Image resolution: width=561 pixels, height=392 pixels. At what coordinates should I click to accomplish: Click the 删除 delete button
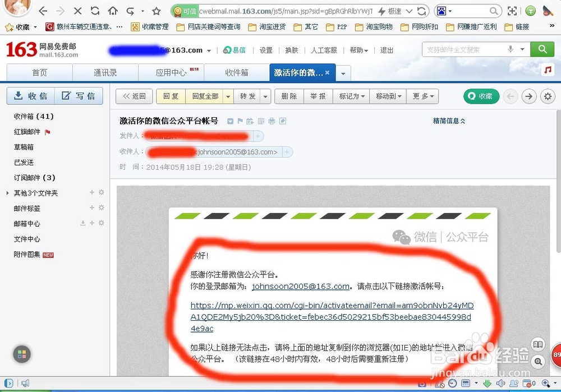289,96
